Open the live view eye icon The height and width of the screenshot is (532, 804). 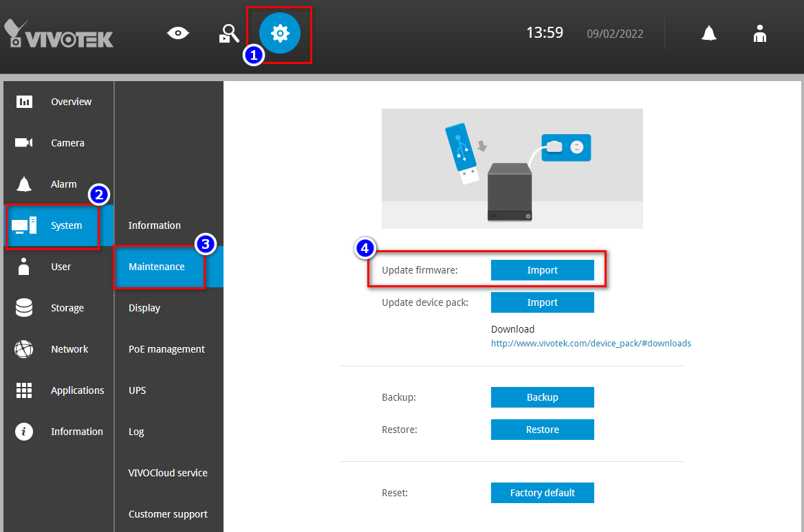point(177,32)
